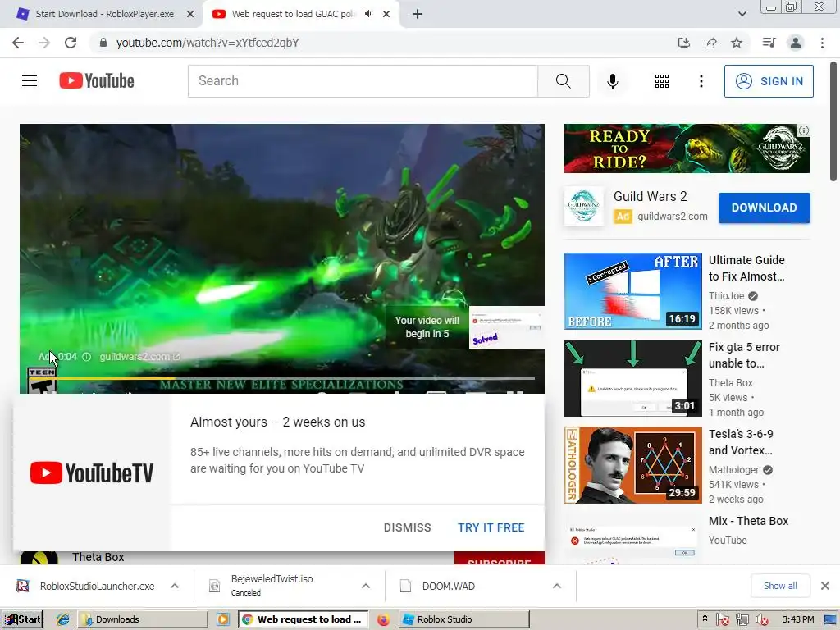The width and height of the screenshot is (840, 630).
Task: Close the YouTube GUAC tab
Action: click(386, 14)
